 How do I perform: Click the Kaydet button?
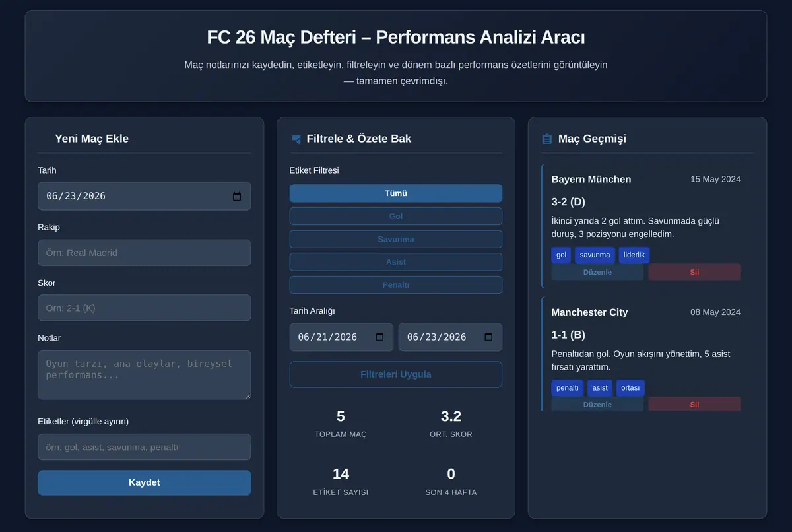[x=145, y=482]
